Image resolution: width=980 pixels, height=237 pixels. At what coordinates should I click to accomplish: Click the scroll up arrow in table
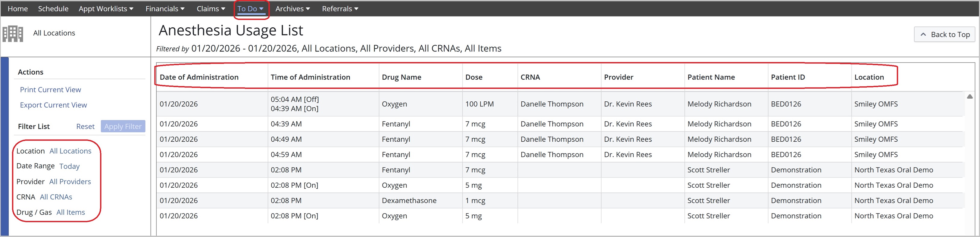click(x=970, y=97)
